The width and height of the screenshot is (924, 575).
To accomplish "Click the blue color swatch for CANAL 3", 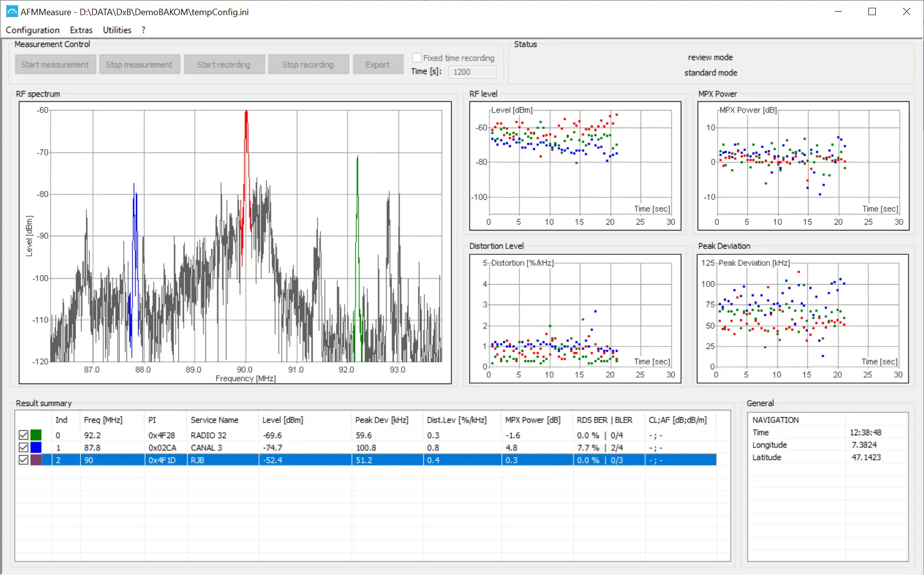I will coord(36,447).
